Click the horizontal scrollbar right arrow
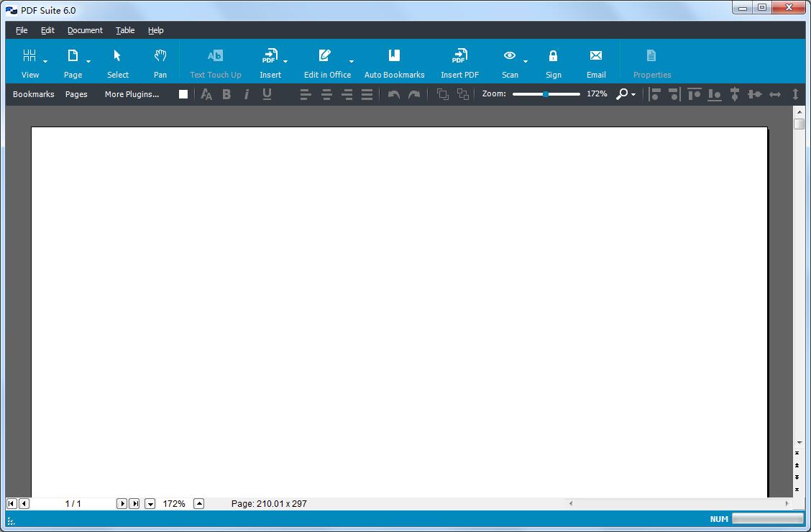Screen dimensions: 811x532 [787, 503]
